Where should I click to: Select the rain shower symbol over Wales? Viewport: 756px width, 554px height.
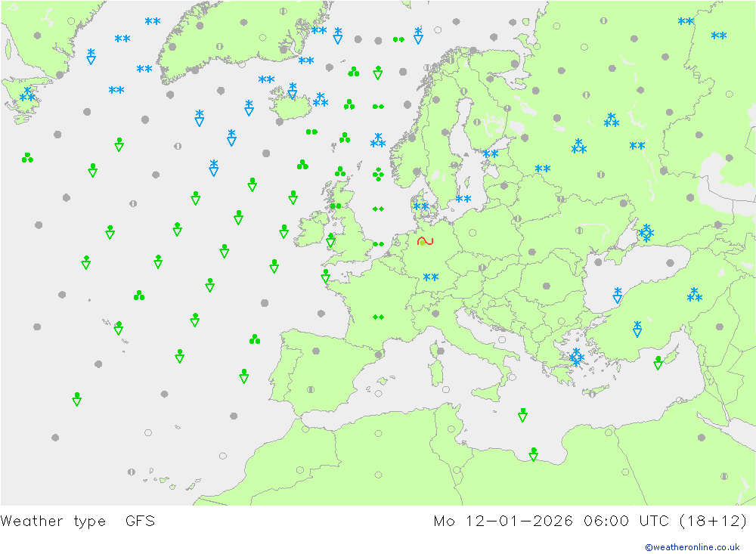pos(331,240)
